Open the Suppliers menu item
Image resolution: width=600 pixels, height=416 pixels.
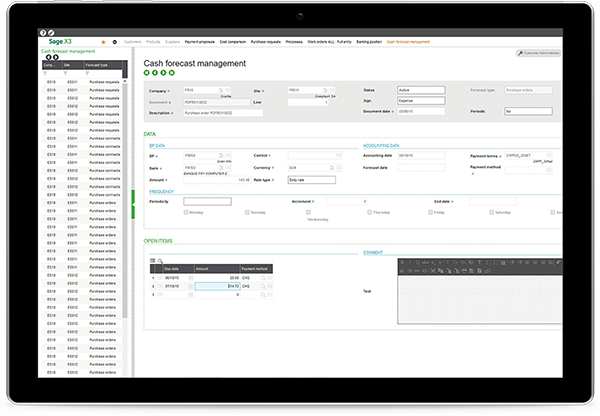[x=172, y=42]
